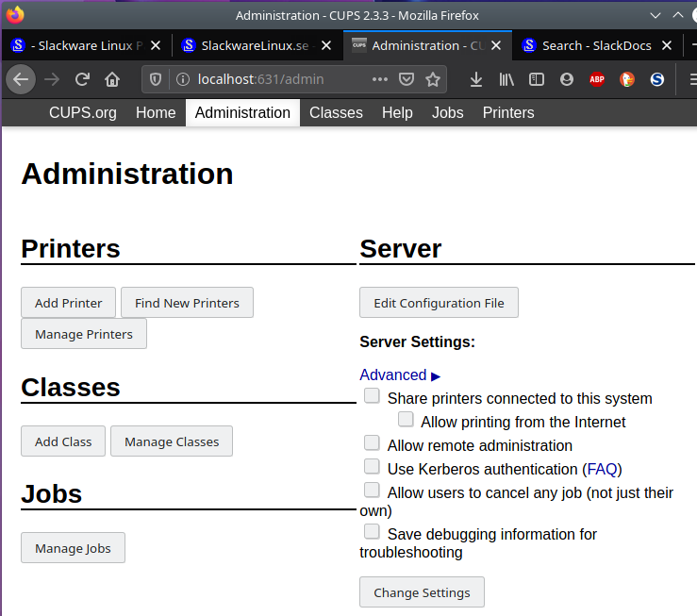Image resolution: width=697 pixels, height=616 pixels.
Task: Expand the Advanced server settings
Action: (400, 375)
